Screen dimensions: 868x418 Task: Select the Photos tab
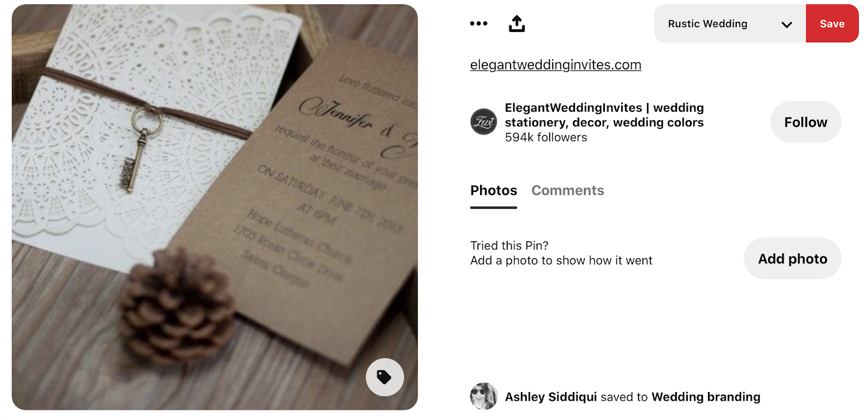tap(494, 191)
